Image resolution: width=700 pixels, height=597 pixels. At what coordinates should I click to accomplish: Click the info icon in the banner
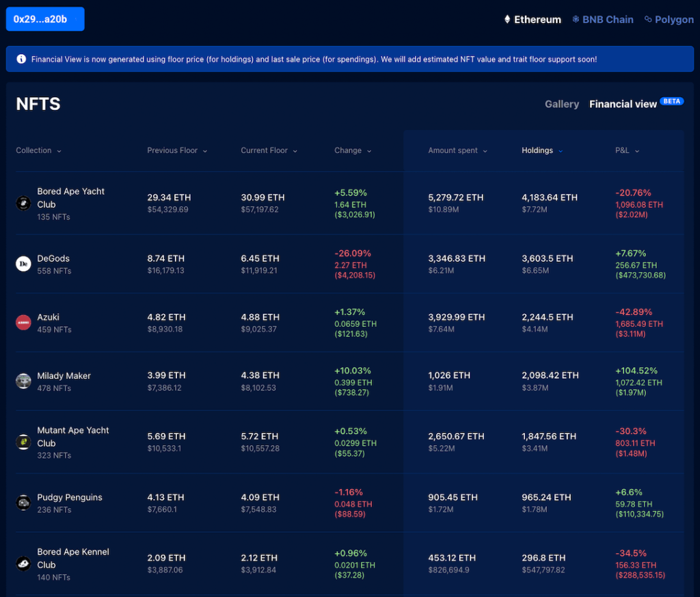(21, 59)
